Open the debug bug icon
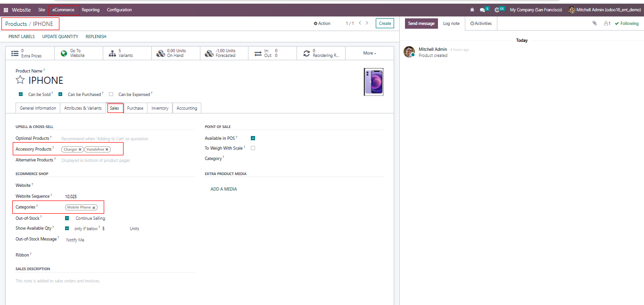The height and width of the screenshot is (305, 644). click(x=472, y=10)
